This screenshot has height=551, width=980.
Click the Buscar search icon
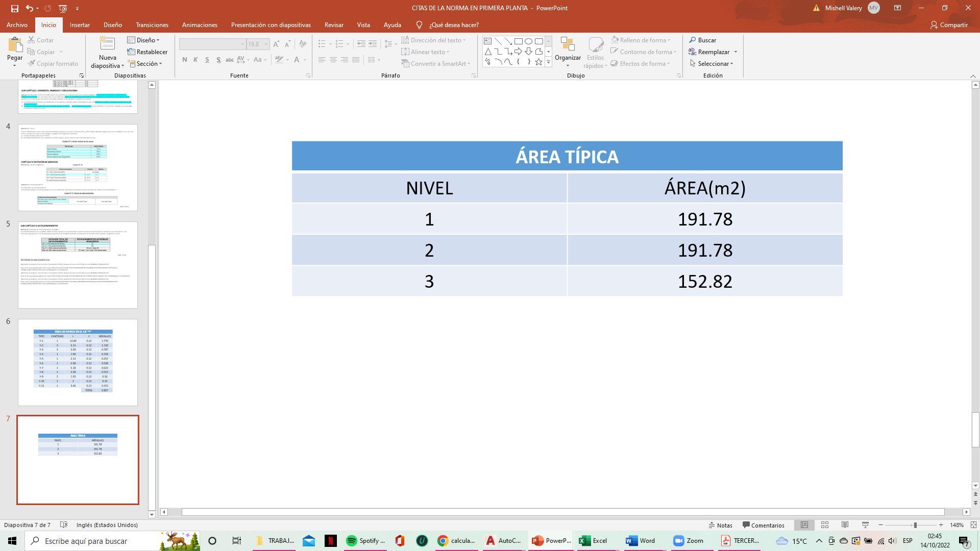coord(693,40)
